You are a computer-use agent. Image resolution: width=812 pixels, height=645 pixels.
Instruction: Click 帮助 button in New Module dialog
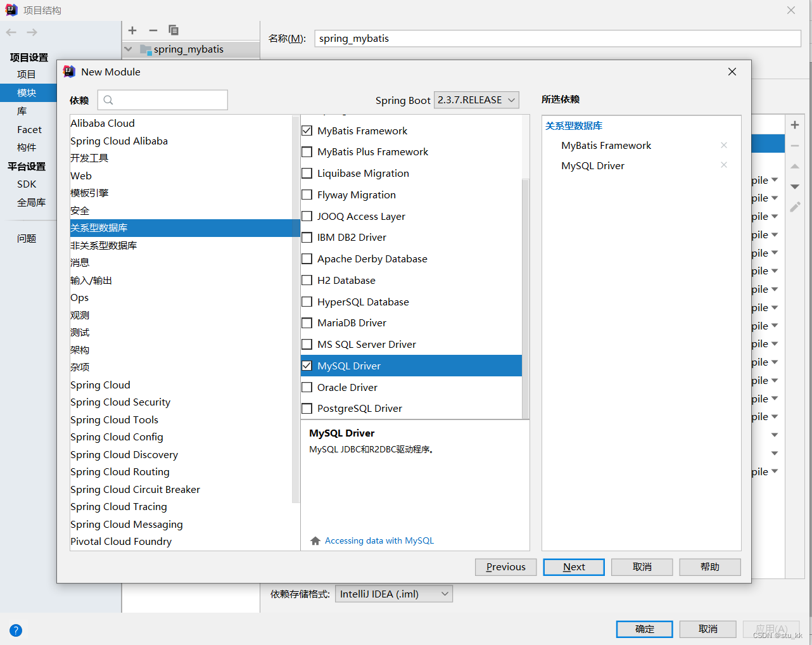(x=710, y=567)
